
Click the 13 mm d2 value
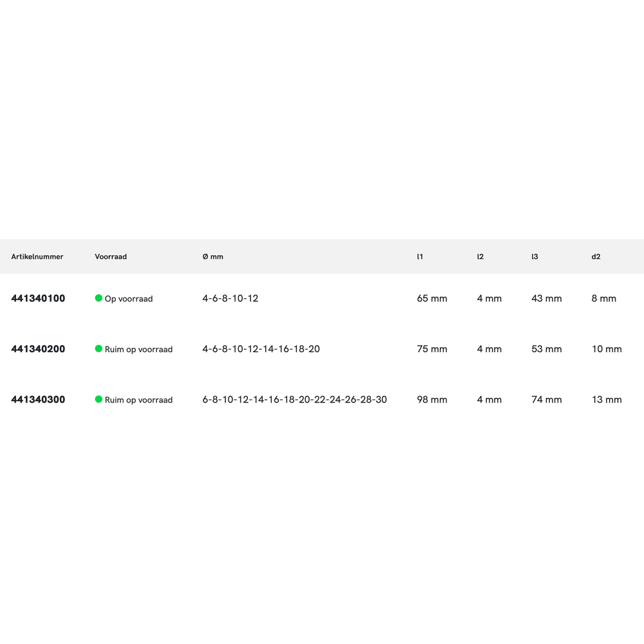click(607, 399)
